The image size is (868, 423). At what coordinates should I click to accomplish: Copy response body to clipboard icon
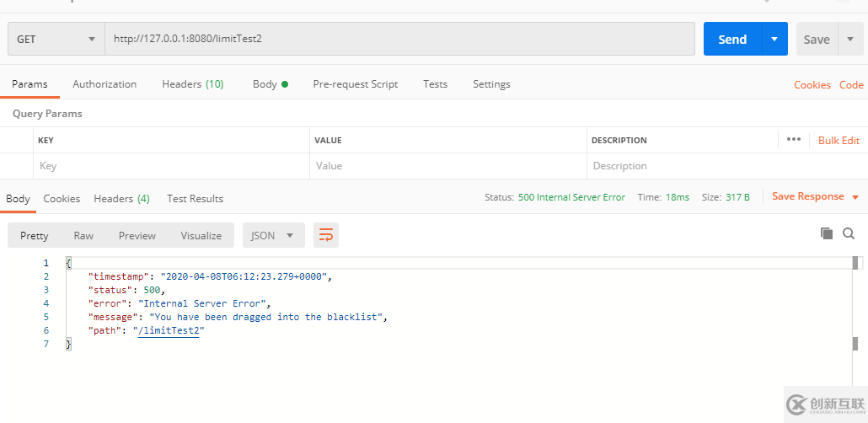(x=827, y=233)
